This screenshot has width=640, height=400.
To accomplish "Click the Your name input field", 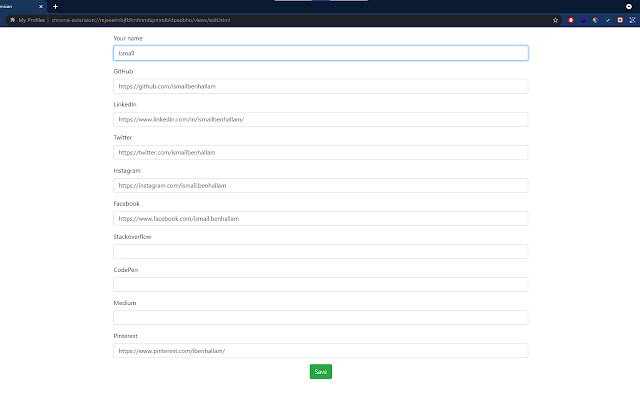I will coord(321,53).
